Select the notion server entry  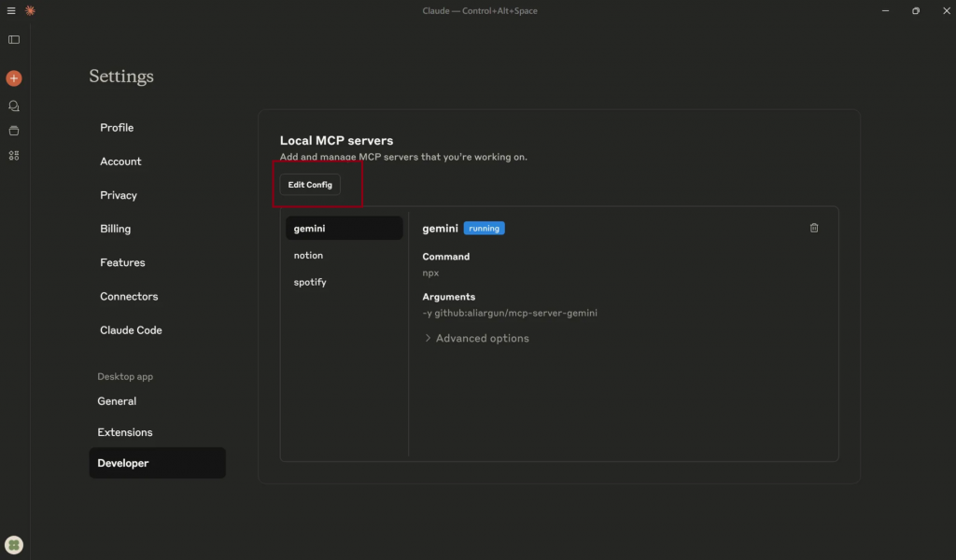click(344, 256)
